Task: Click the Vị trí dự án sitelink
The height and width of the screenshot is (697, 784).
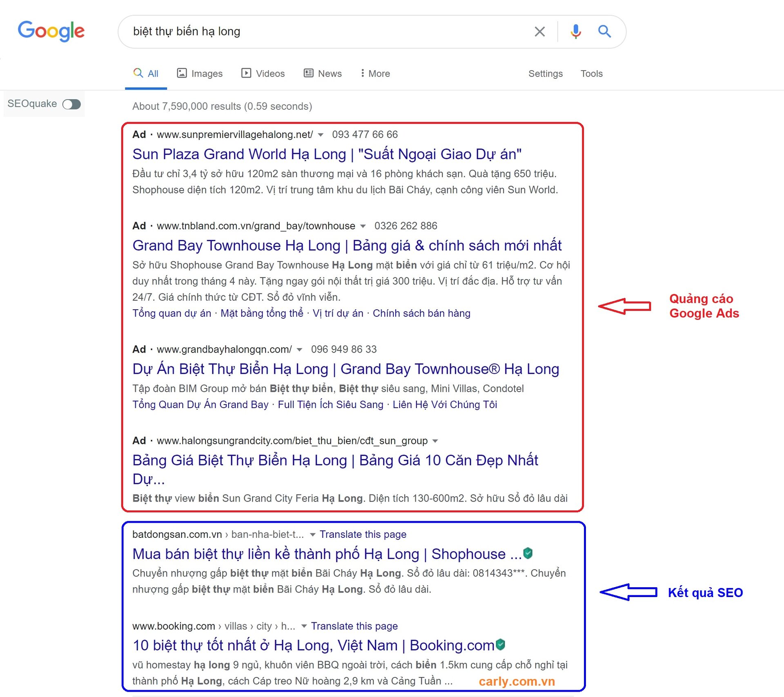Action: [x=338, y=313]
